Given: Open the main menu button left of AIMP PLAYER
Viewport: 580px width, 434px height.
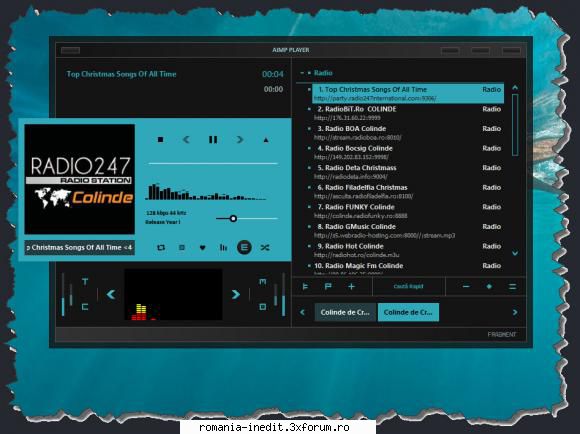Looking at the screenshot, I should [70, 50].
